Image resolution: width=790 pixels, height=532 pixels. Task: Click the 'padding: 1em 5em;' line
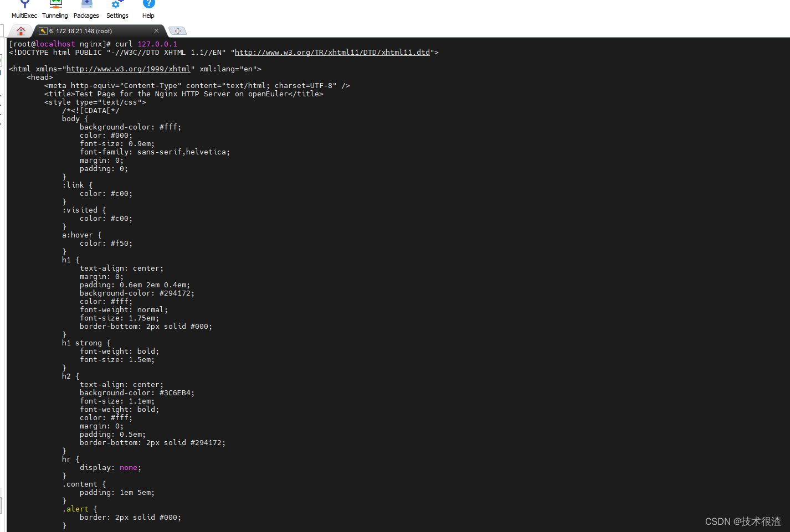[x=117, y=493]
